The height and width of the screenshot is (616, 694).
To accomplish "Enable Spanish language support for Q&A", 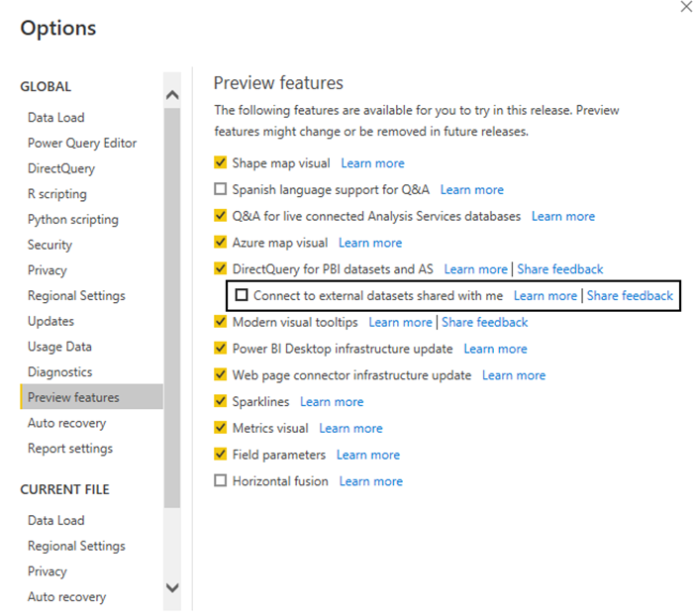I will tap(221, 189).
